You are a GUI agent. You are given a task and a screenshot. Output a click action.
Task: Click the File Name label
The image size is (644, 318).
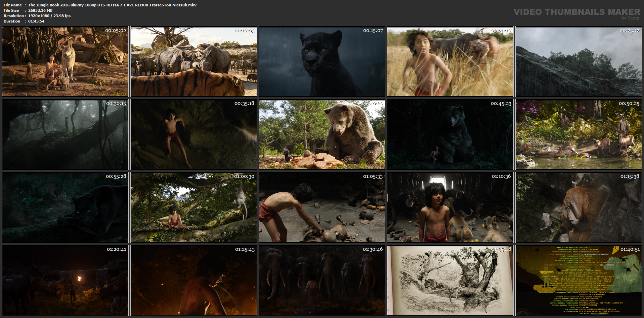[x=13, y=5]
